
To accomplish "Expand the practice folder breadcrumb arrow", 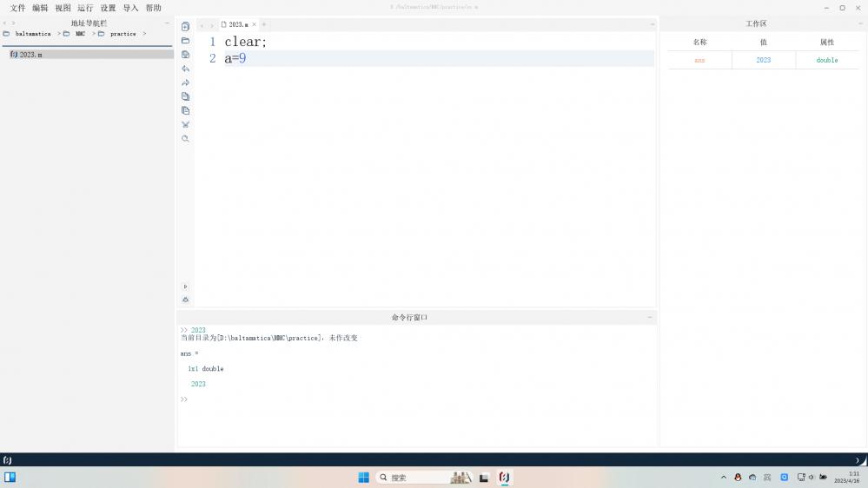I will pyautogui.click(x=144, y=34).
